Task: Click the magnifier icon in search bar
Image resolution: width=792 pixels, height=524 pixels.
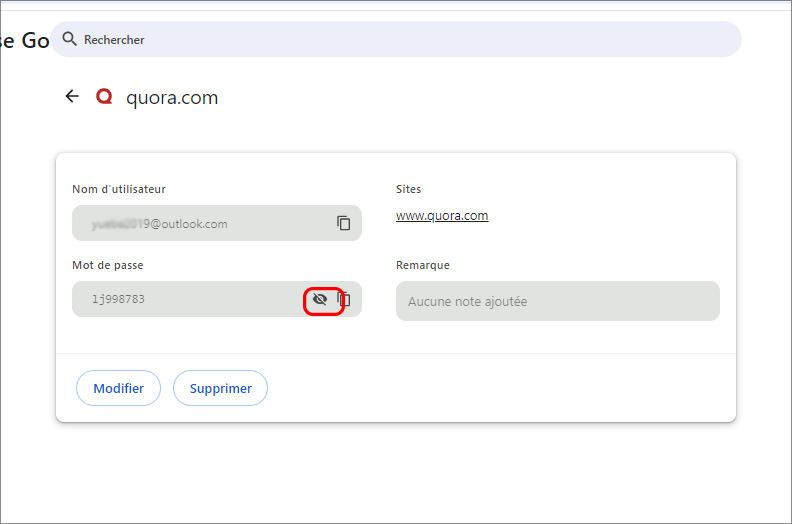Action: (x=69, y=39)
